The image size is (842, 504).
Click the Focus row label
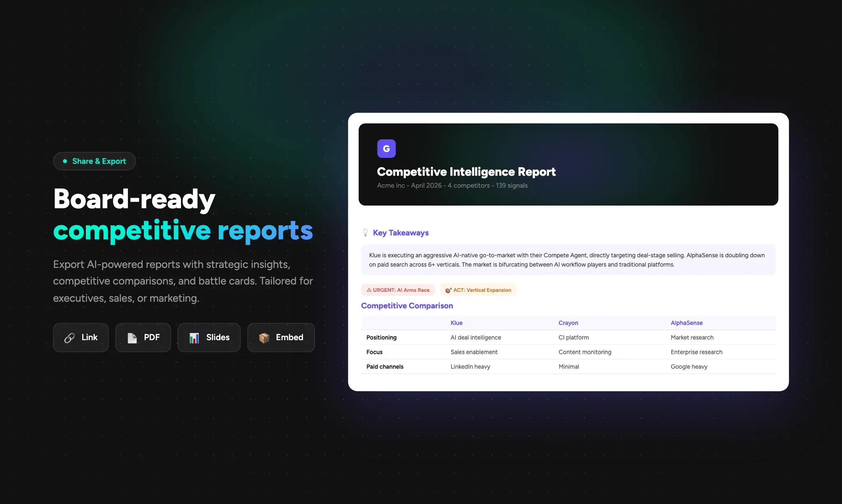(375, 352)
